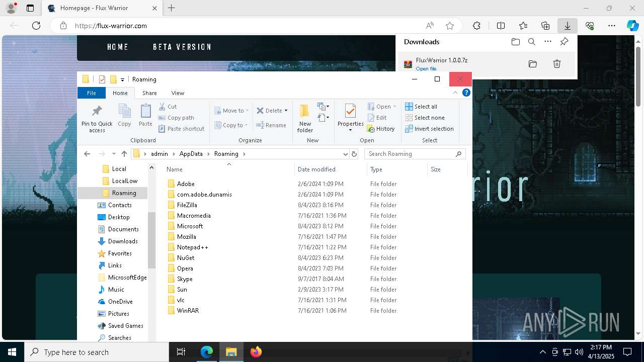Screen dimensions: 644x362
Task: Refresh the Edge browser page
Action: point(36,26)
